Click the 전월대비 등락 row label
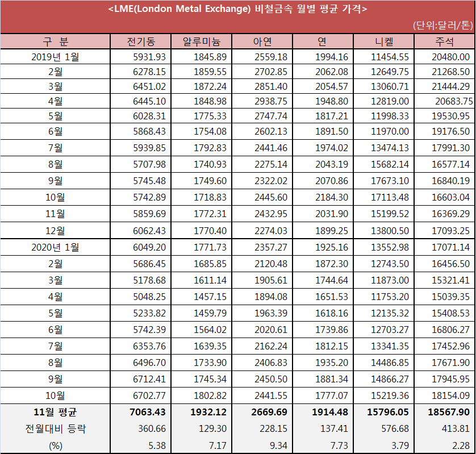The width and height of the screenshot is (476, 454). [x=55, y=429]
